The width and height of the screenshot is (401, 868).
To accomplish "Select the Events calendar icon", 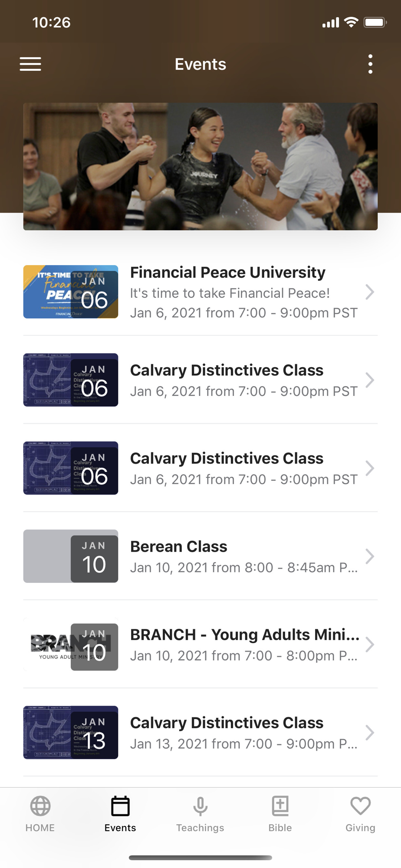I will point(120,806).
